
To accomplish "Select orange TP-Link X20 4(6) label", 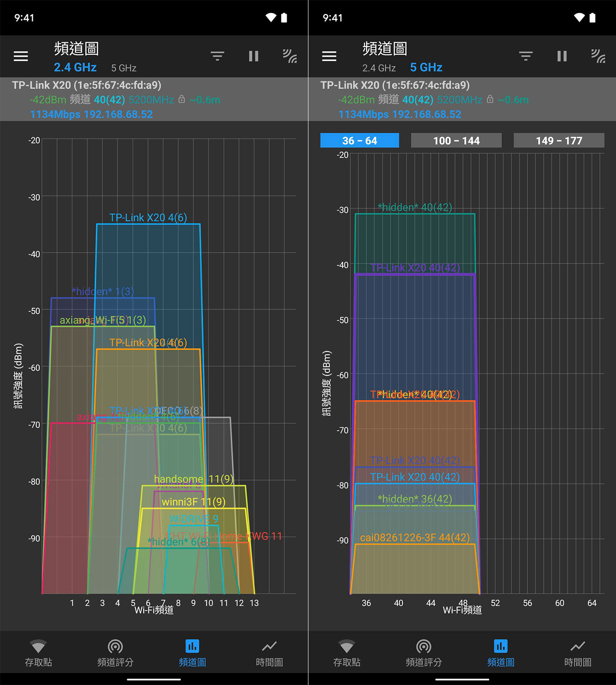I will pos(148,342).
